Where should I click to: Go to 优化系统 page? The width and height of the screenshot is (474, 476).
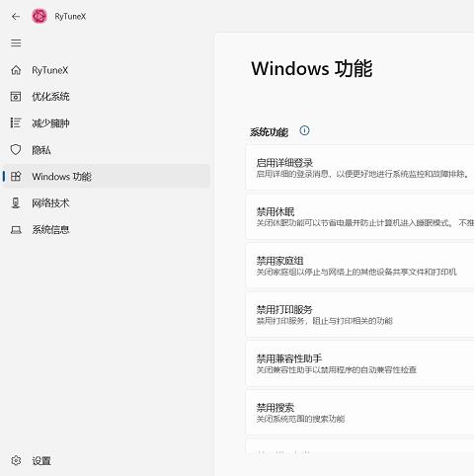click(106, 97)
